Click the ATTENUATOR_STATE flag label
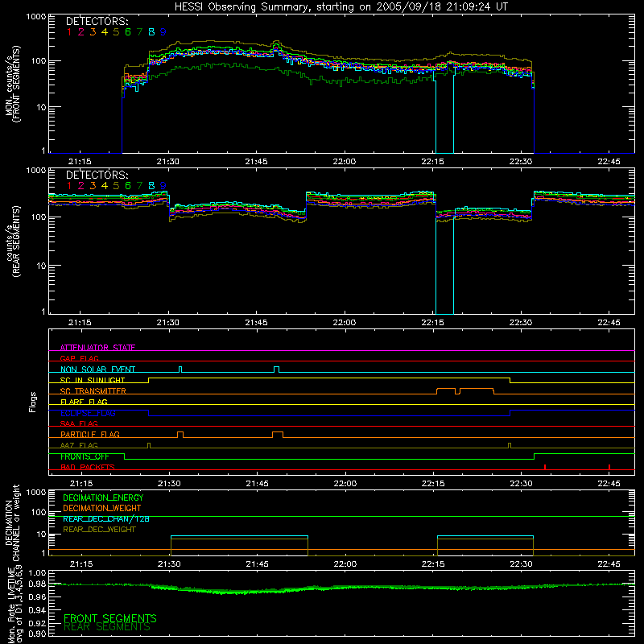The height and width of the screenshot is (644, 644). 97,348
